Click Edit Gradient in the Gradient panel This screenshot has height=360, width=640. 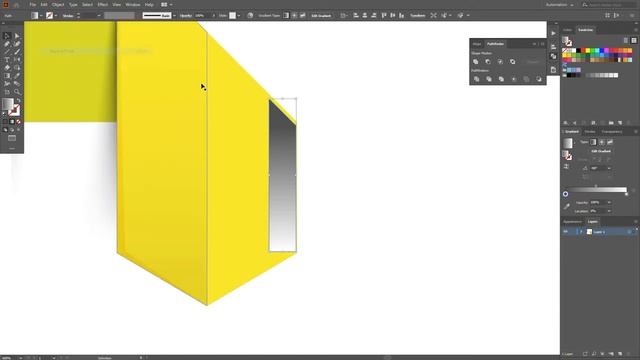(601, 151)
